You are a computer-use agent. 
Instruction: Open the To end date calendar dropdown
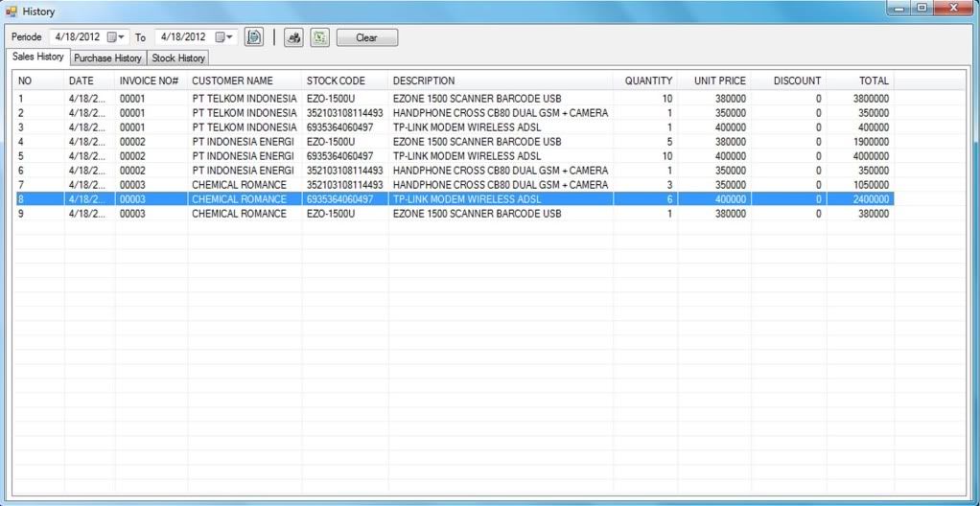click(x=223, y=36)
